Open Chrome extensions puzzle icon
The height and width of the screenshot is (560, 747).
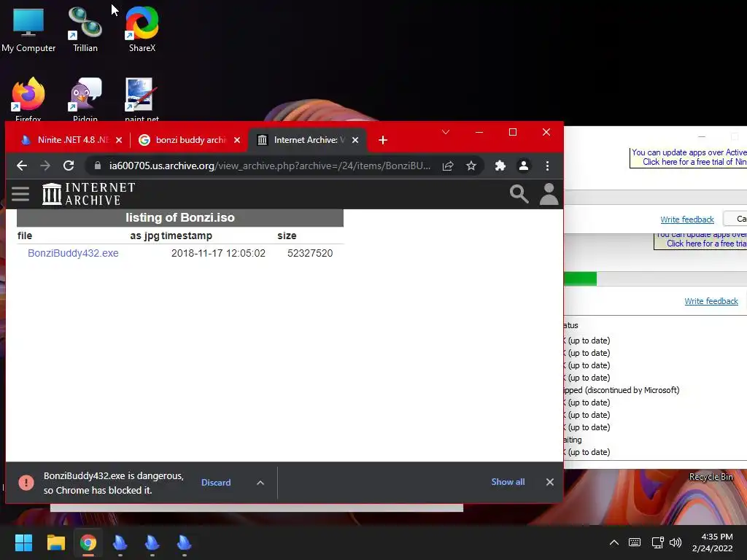[500, 166]
